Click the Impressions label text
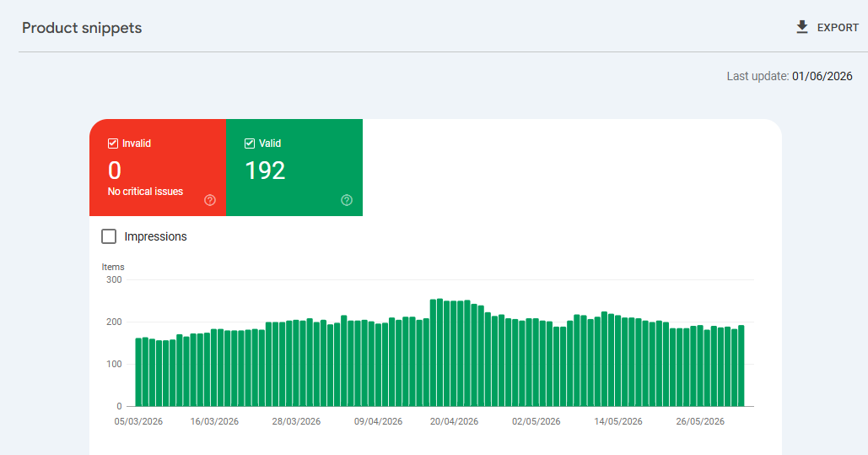 (155, 236)
